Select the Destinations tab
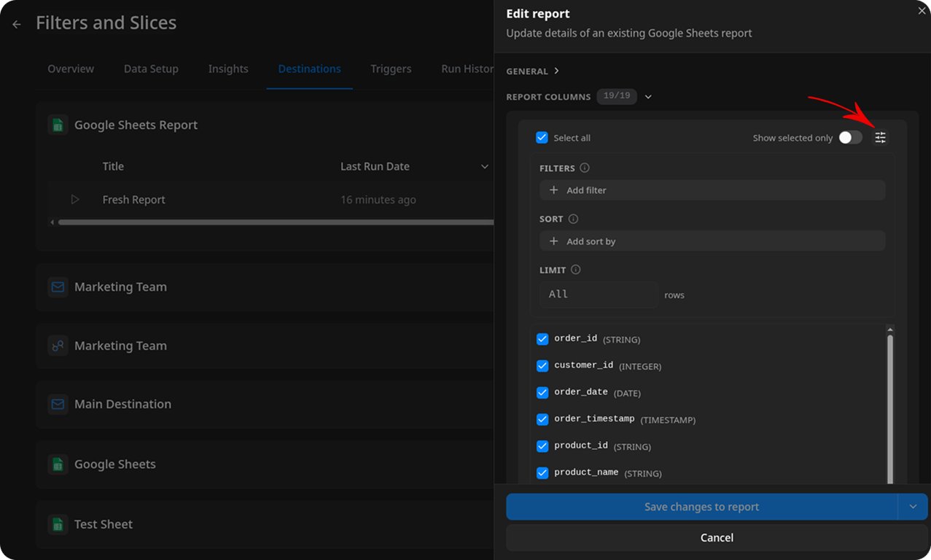 click(x=310, y=69)
